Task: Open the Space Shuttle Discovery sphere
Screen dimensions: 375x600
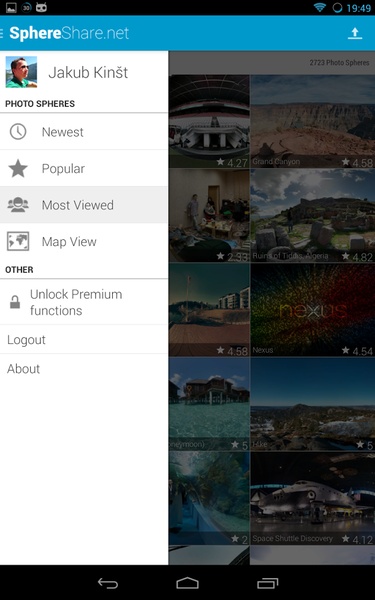Action: point(313,498)
